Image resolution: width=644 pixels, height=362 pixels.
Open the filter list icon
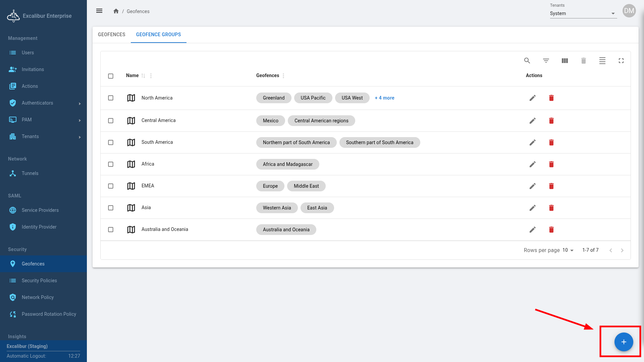click(546, 61)
